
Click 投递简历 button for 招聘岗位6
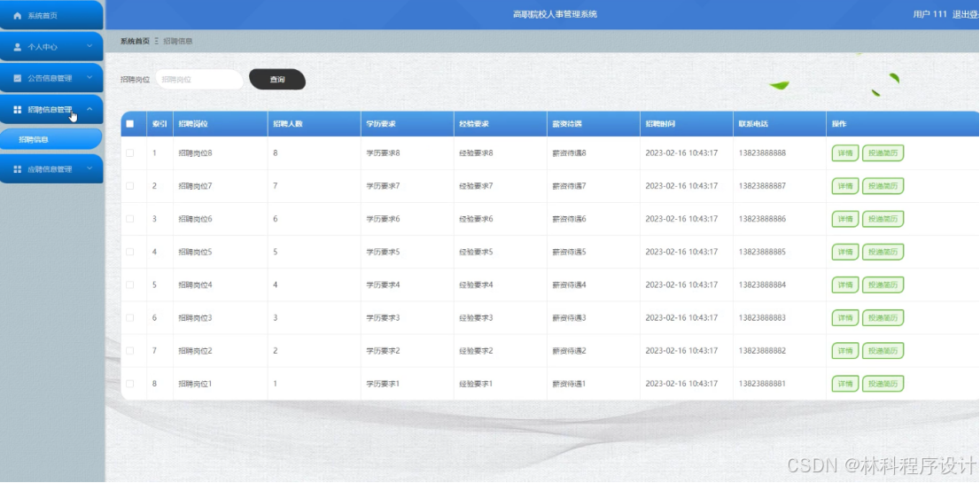click(x=883, y=219)
